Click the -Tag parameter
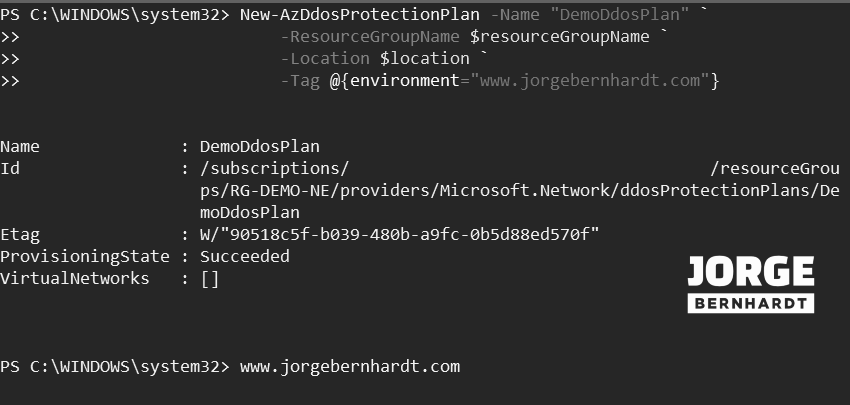Screen dimensions: 850x405 (301, 80)
